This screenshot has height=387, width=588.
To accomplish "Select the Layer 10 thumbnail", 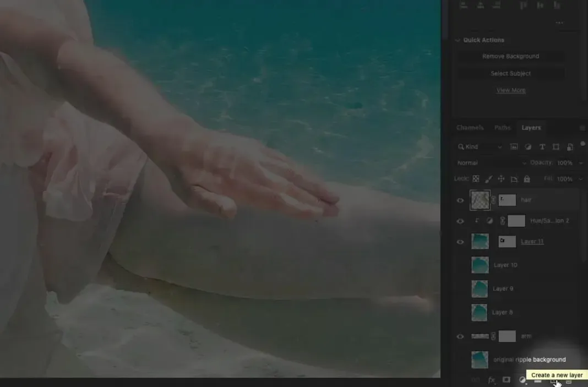I will [480, 265].
